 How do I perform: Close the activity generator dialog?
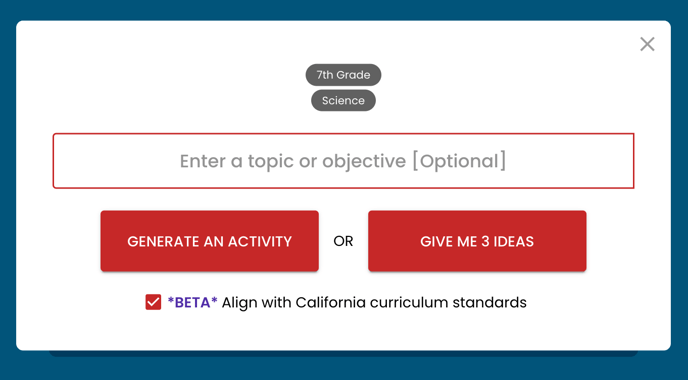647,44
